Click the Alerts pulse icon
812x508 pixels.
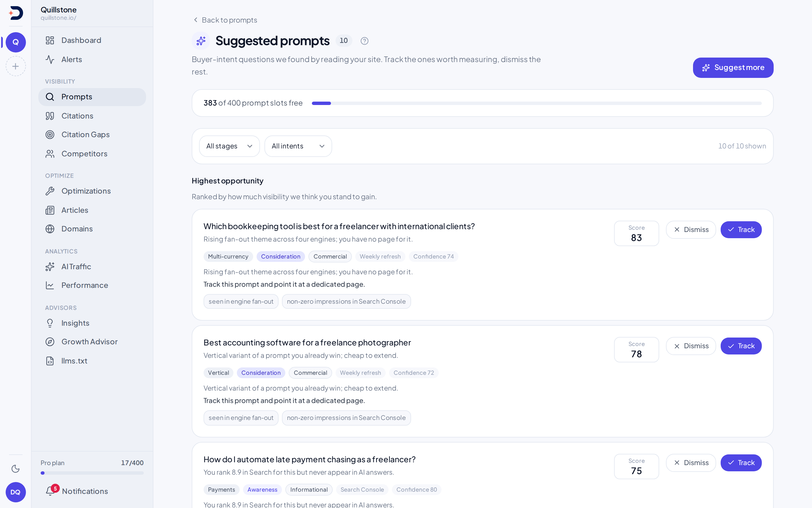point(50,60)
